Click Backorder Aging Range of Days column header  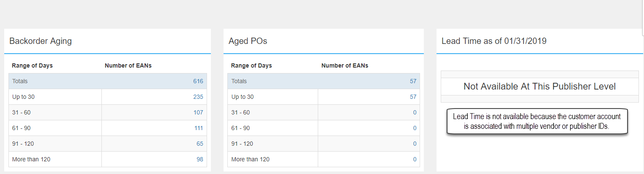32,65
